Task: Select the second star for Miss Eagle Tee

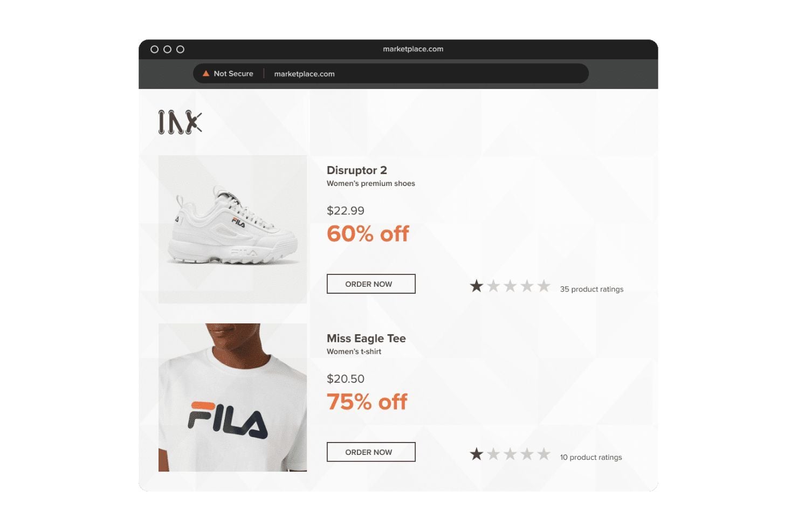Action: coord(493,454)
